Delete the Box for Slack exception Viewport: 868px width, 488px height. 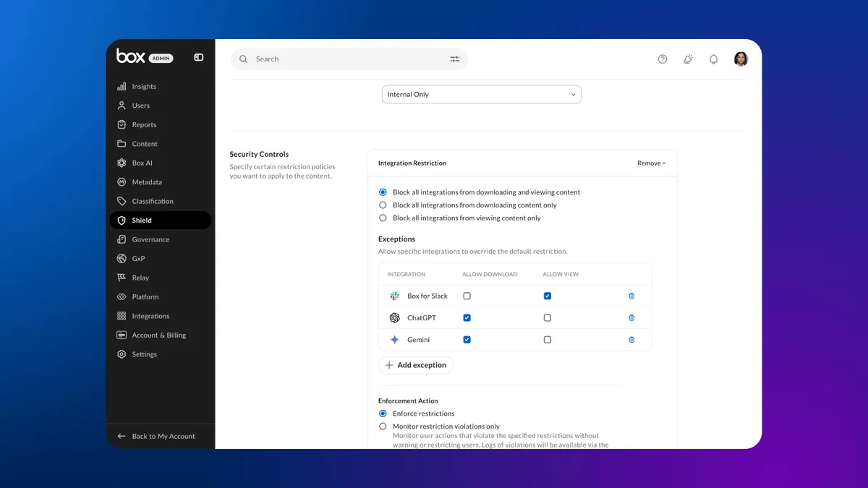click(x=631, y=296)
